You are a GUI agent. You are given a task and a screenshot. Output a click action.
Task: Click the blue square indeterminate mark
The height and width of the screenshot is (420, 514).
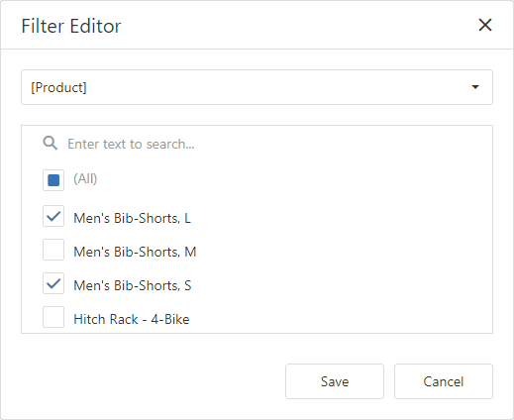pyautogui.click(x=53, y=180)
